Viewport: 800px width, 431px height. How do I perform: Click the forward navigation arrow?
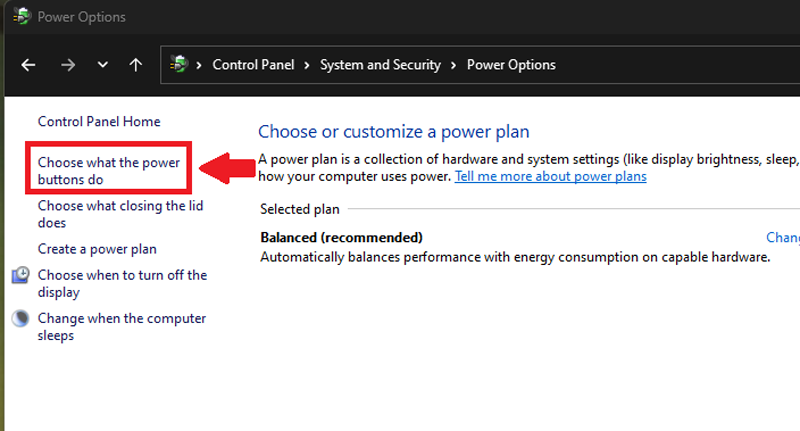click(x=67, y=65)
